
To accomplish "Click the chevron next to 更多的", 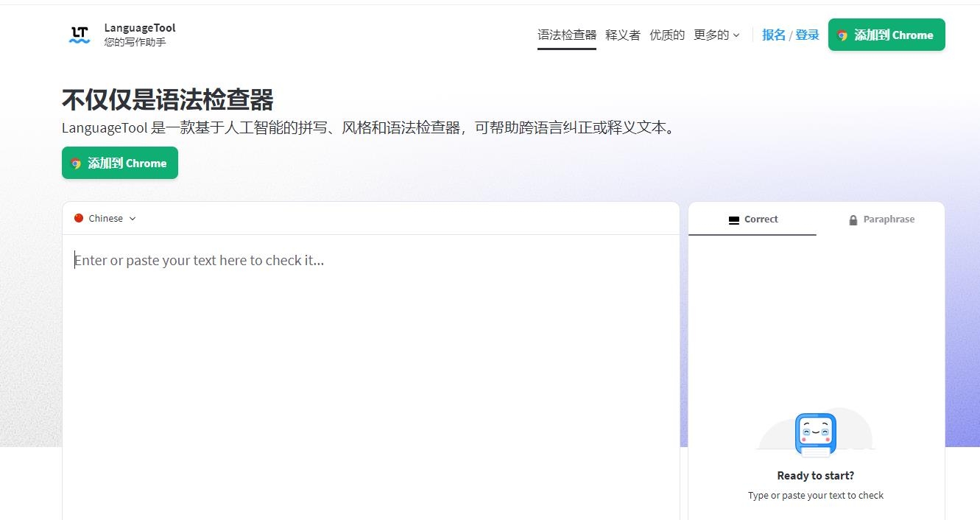I will click(x=736, y=35).
